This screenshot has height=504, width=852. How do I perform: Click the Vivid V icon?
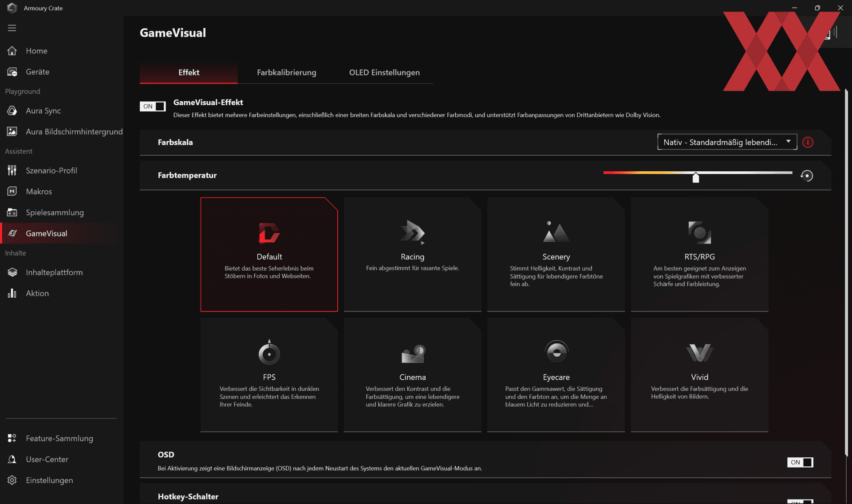699,353
